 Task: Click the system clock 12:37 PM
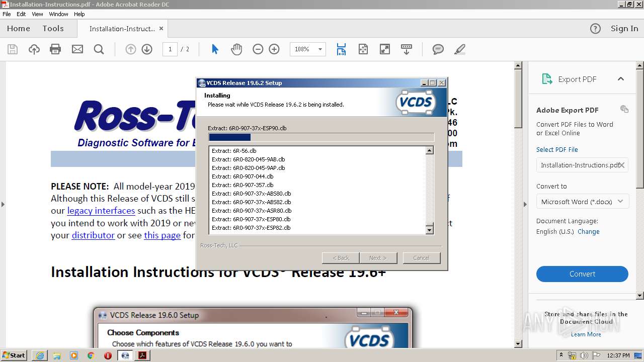point(618,355)
